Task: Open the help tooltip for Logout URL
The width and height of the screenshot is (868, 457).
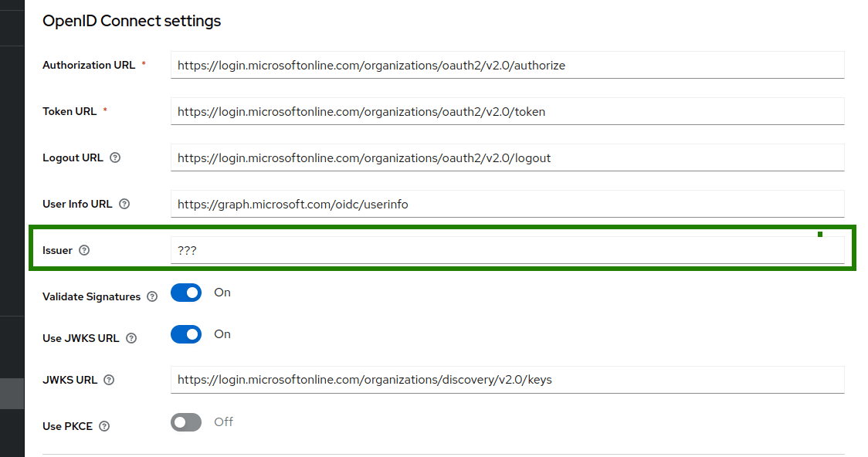Action: [114, 157]
